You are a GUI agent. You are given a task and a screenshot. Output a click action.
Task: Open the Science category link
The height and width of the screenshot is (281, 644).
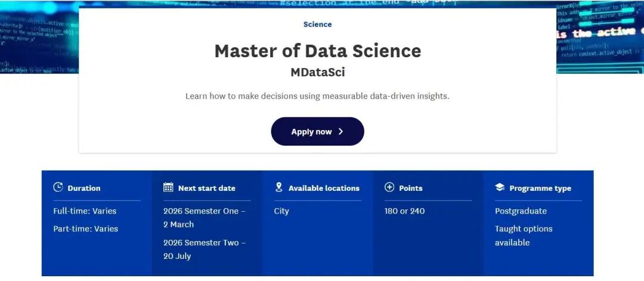pos(317,24)
